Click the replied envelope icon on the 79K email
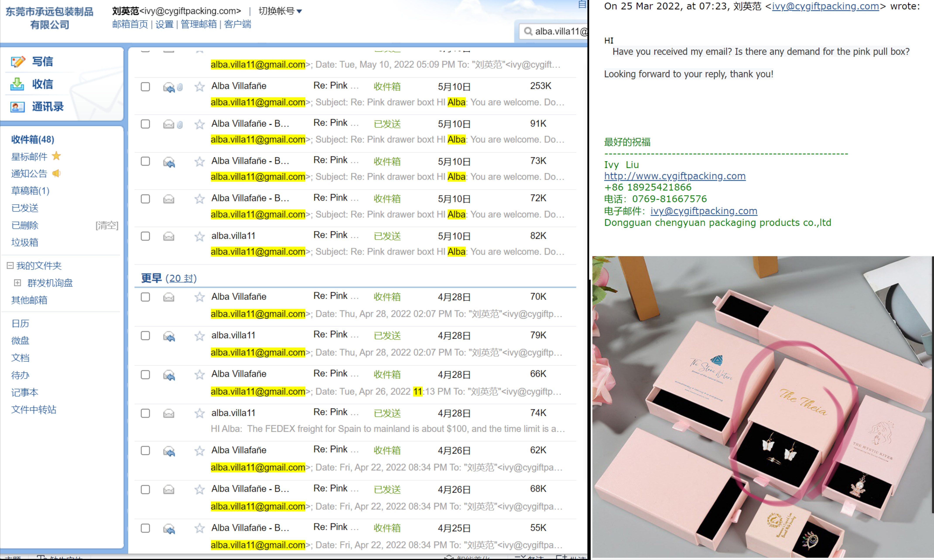 [169, 336]
